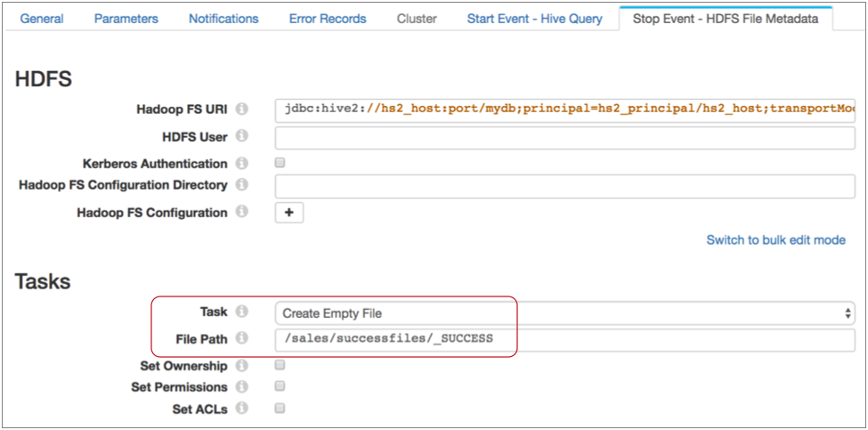The width and height of the screenshot is (868, 430).
Task: Click info icon next to Task label
Action: click(x=242, y=312)
